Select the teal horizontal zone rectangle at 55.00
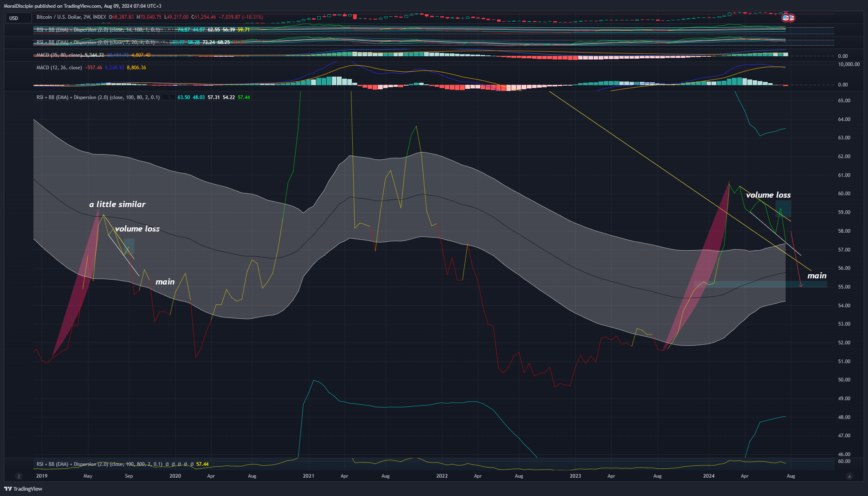This screenshot has height=496, width=868. (760, 284)
